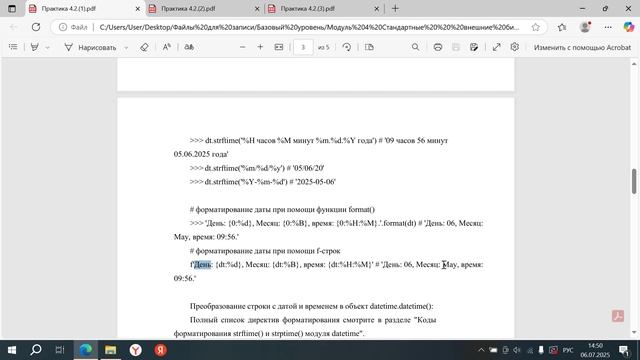
Task: Rotate the PDF page
Action: coord(347,47)
